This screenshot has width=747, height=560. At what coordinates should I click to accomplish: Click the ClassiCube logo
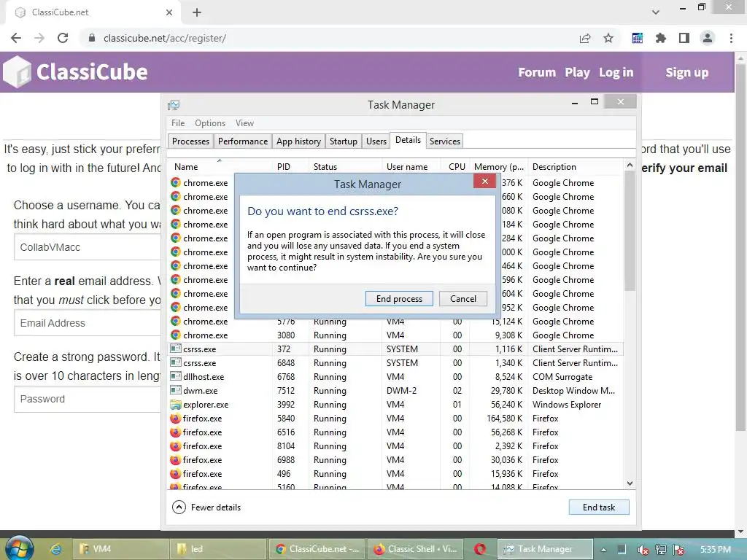75,72
